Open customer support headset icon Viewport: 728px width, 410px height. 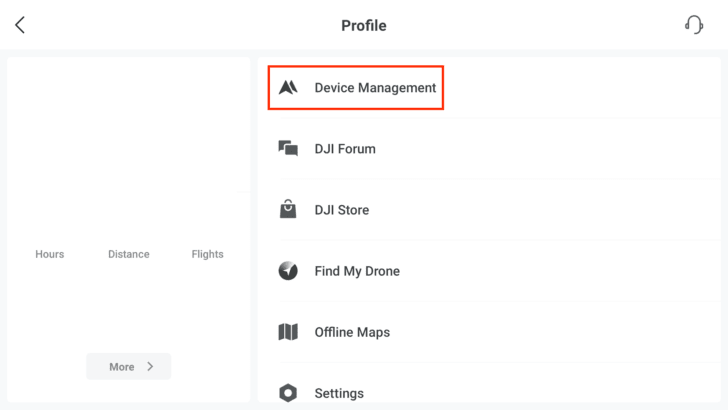pyautogui.click(x=694, y=25)
